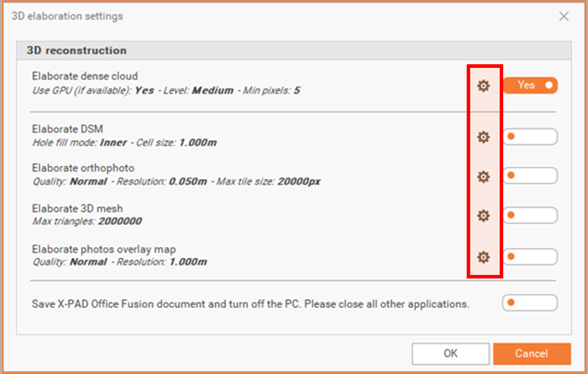
Task: Open orthophoto settings gear icon
Action: [484, 176]
